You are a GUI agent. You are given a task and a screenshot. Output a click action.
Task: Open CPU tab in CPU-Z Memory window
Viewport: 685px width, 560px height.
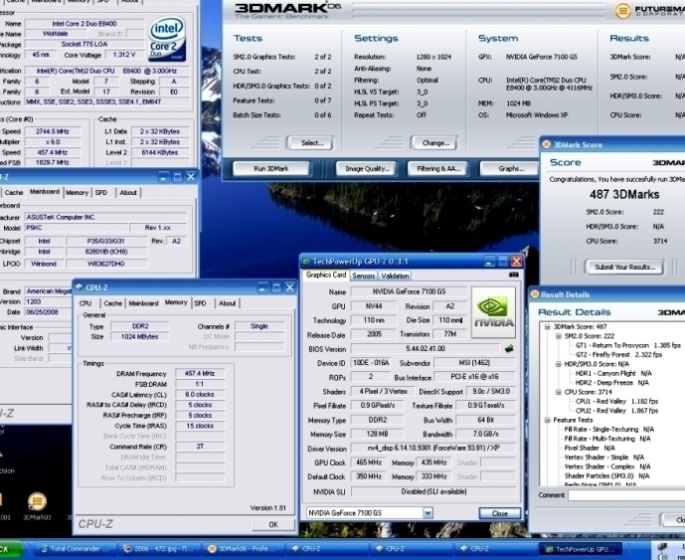pos(86,303)
